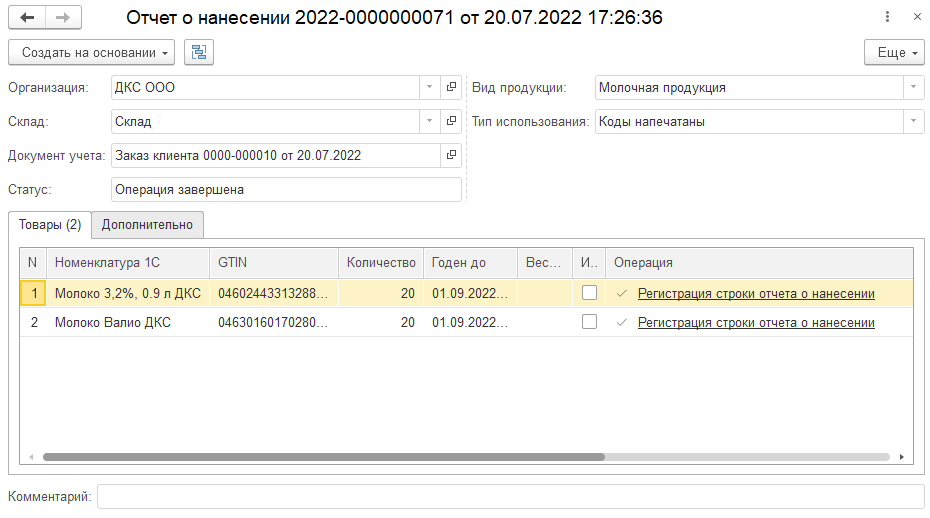The image size is (930, 518).
Task: Close the report form with X
Action: coord(917,18)
